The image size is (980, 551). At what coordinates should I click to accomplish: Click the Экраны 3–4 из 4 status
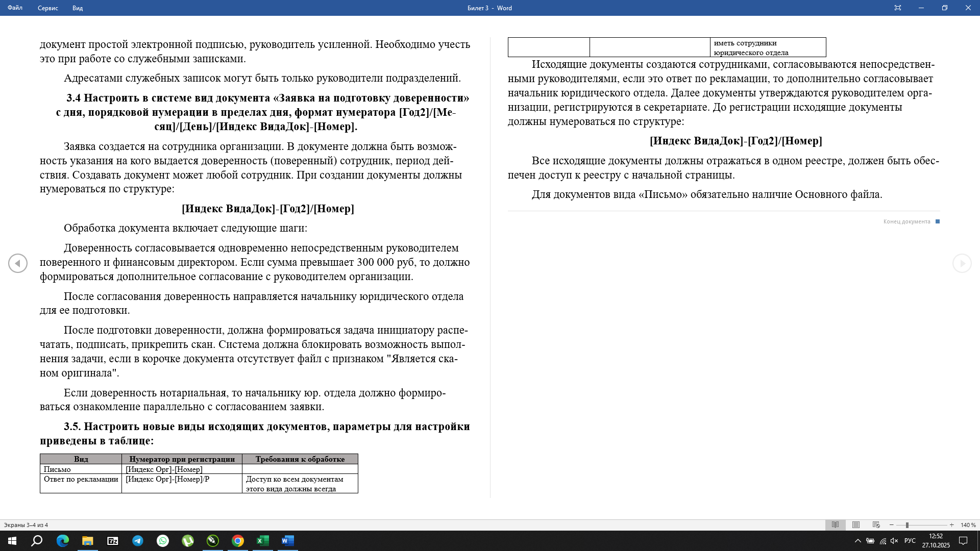click(x=26, y=525)
